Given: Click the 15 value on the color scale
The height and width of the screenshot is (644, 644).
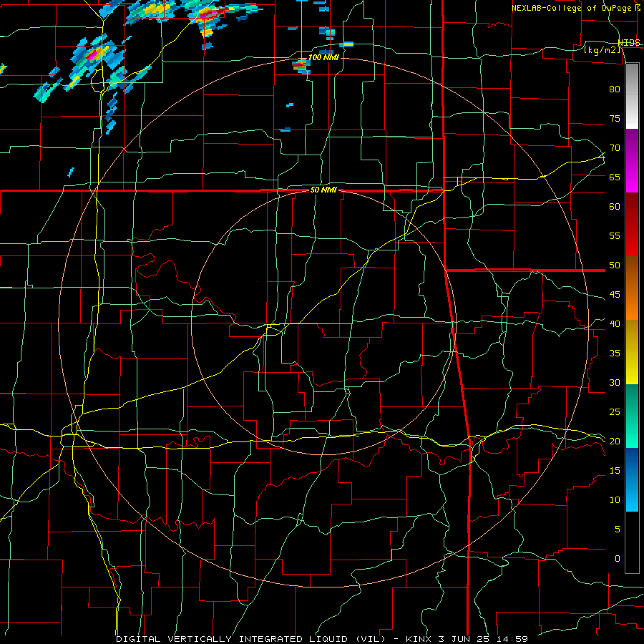Looking at the screenshot, I should coord(615,471).
